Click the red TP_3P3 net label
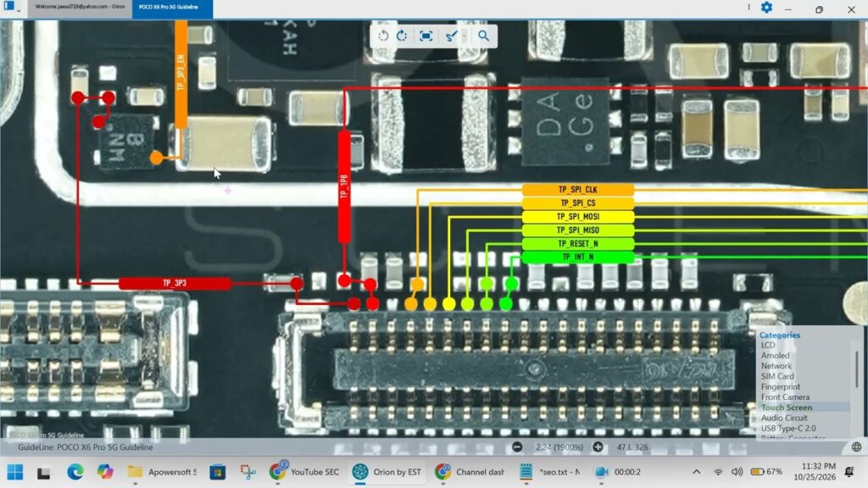Screen dimensions: 868x488 175,283
